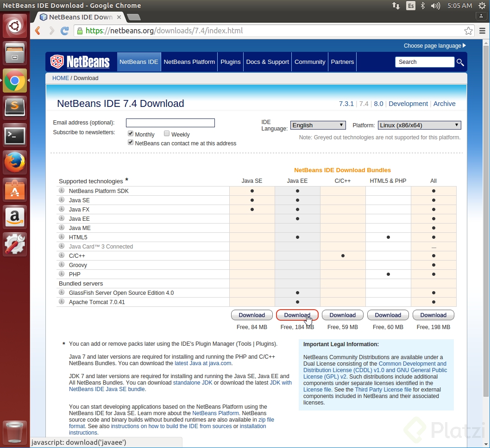The height and width of the screenshot is (448, 490).
Task: Download the Java SE bundle
Action: [x=252, y=315]
